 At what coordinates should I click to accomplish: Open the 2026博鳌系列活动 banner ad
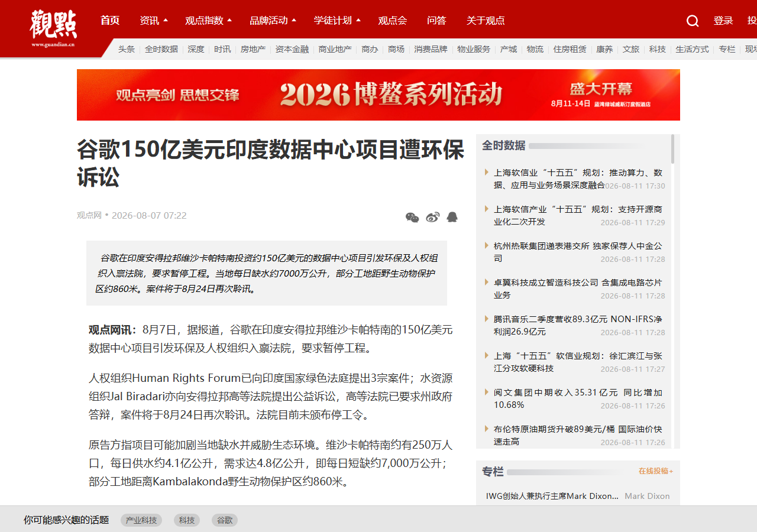(x=378, y=95)
